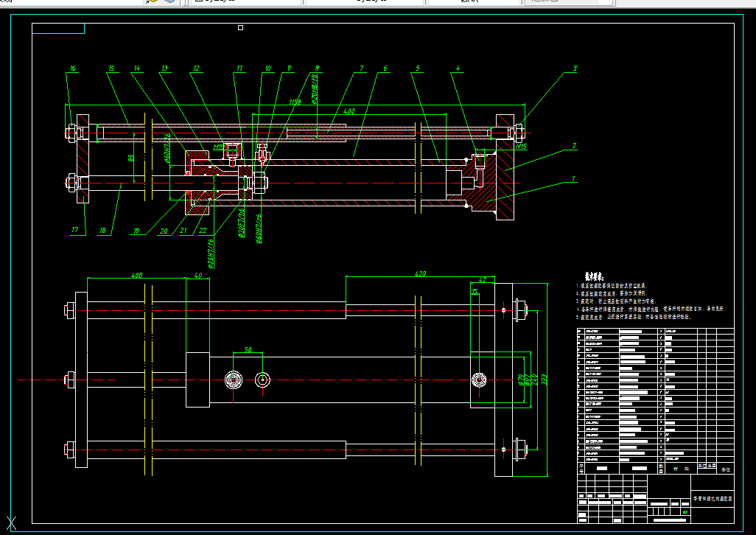The height and width of the screenshot is (535, 756).
Task: Select the 420 dimension in the plan view
Action: (421, 274)
